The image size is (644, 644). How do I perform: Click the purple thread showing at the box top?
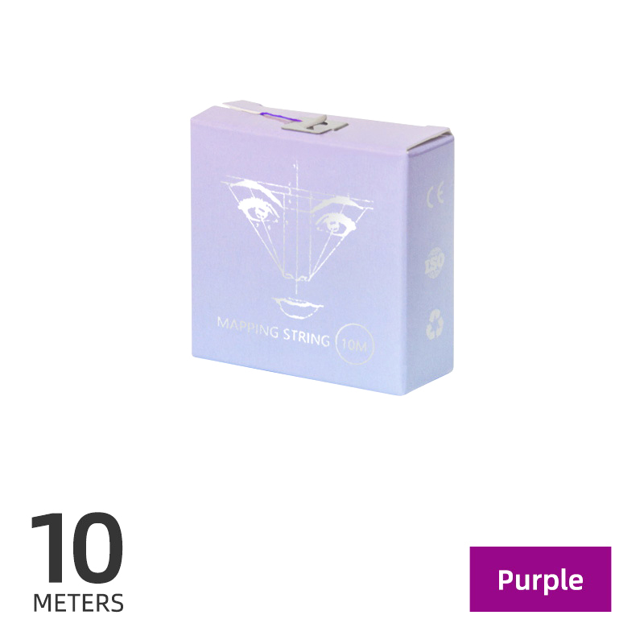click(x=277, y=117)
